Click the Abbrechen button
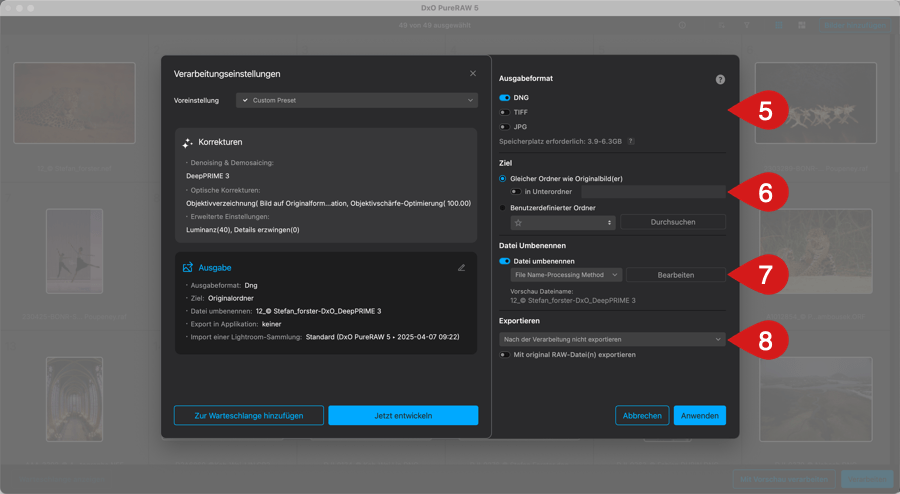Screen dimensions: 900x494 pyautogui.click(x=642, y=415)
